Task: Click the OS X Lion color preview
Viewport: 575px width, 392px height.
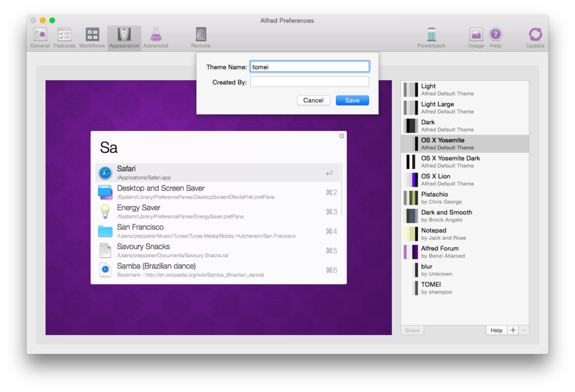Action: pyautogui.click(x=410, y=180)
